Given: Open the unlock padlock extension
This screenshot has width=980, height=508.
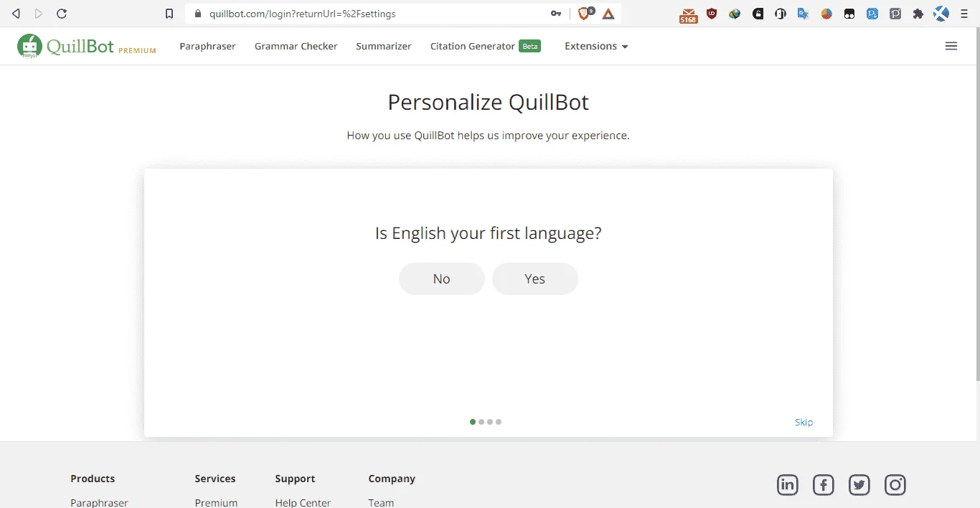Looking at the screenshot, I should (x=758, y=14).
